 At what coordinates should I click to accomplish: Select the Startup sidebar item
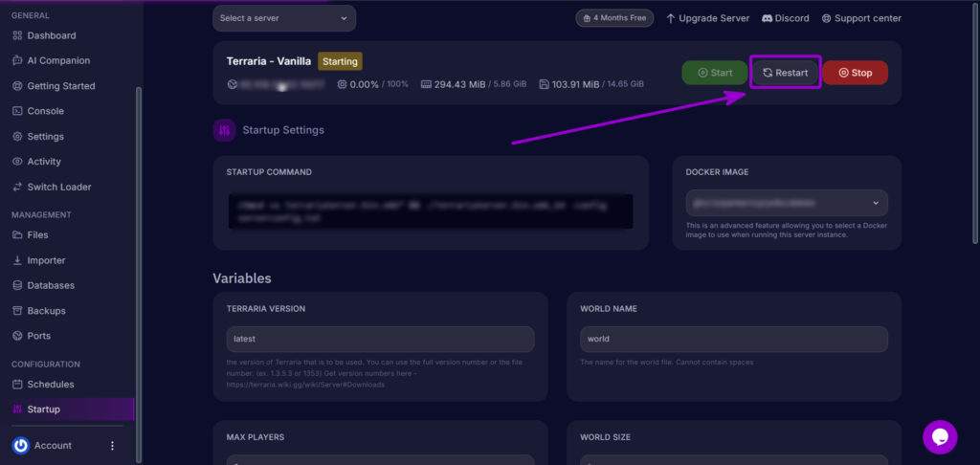pyautogui.click(x=67, y=410)
